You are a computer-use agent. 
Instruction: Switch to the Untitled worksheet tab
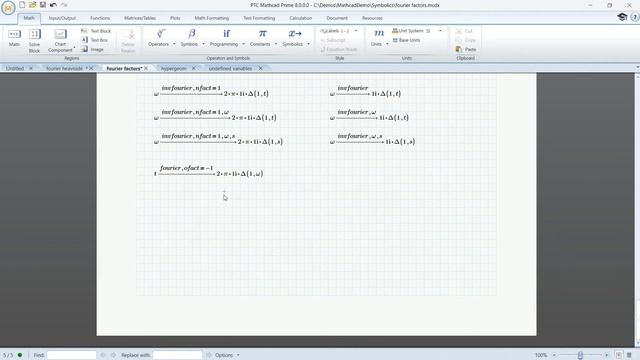[x=15, y=68]
